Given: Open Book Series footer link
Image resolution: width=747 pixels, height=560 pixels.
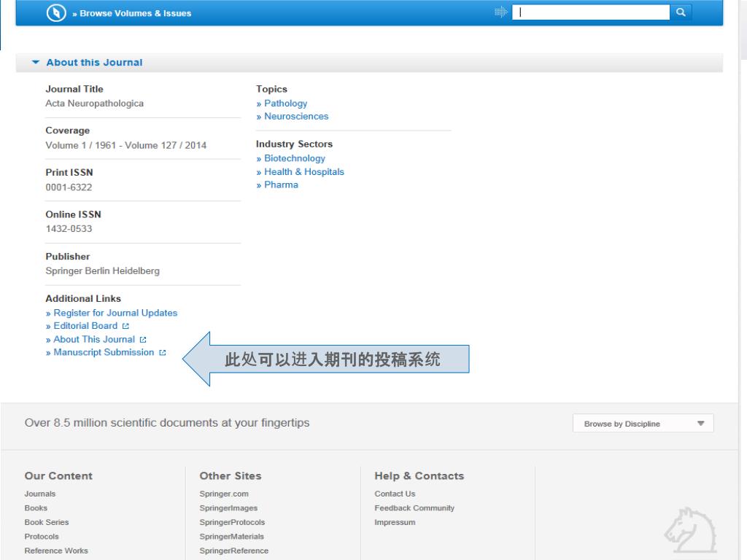Looking at the screenshot, I should 47,522.
